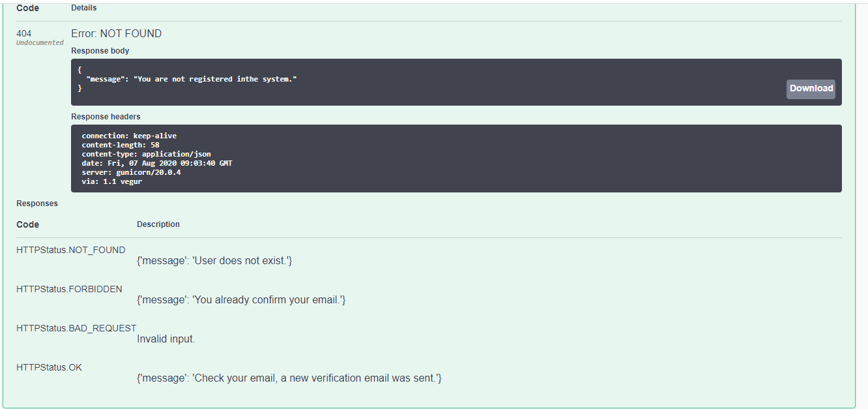Screen dimensions: 868x409
Task: Select the 404 response code label
Action: 23,33
